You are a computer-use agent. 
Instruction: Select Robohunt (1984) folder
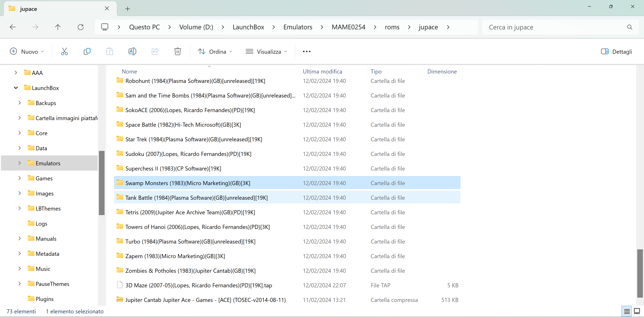[287, 81]
